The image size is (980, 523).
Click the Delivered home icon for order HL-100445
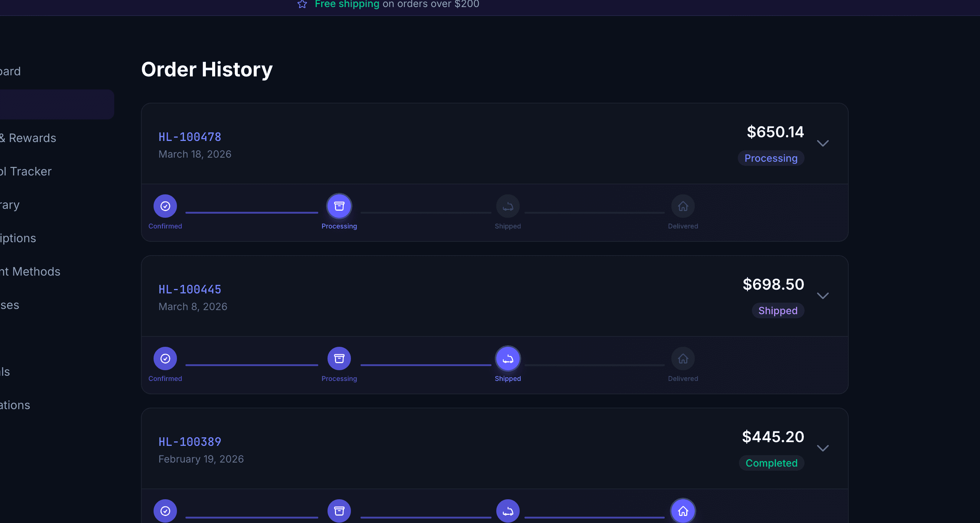coord(683,358)
